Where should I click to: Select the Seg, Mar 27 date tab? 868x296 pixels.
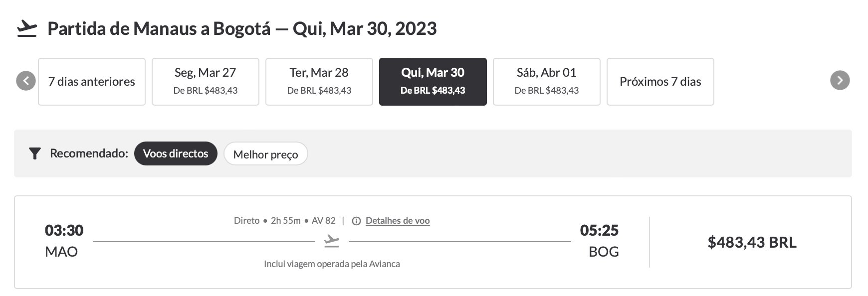[x=206, y=82]
